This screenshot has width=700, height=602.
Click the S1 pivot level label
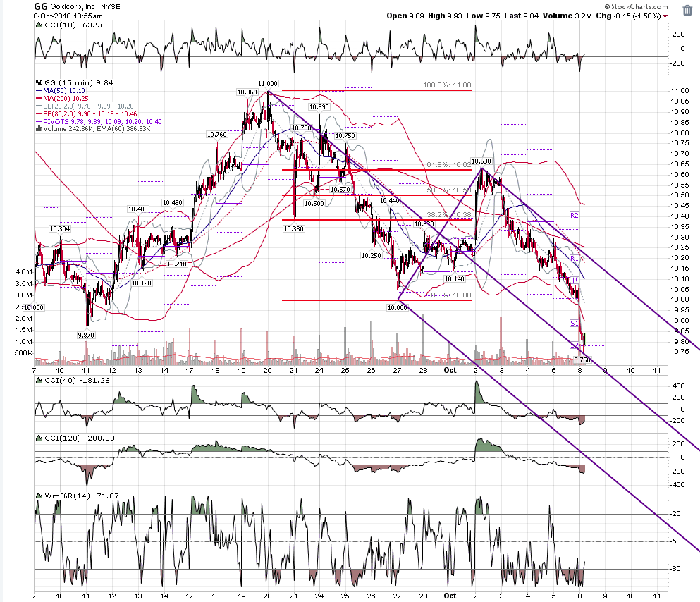click(x=574, y=323)
